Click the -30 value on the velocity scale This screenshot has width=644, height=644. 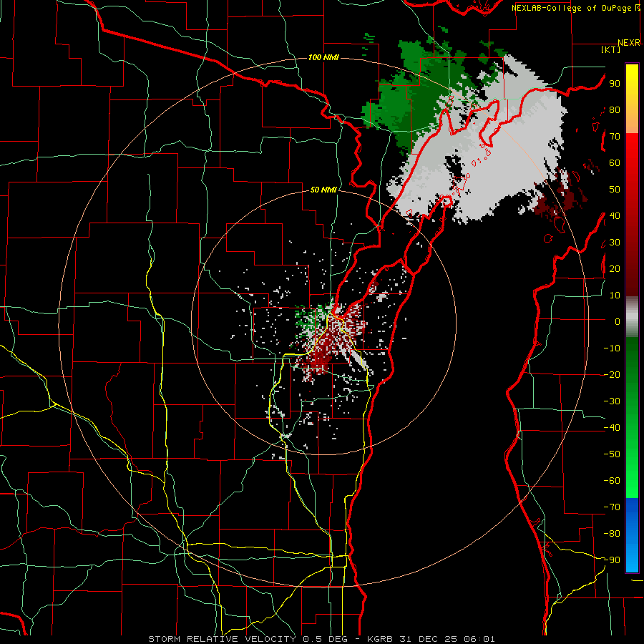pyautogui.click(x=612, y=401)
